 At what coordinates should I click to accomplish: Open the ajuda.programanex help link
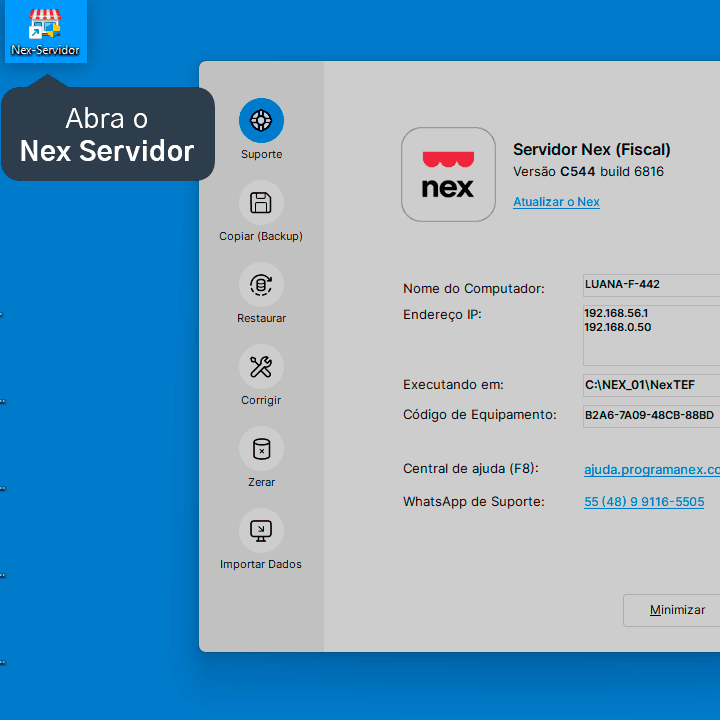click(652, 469)
